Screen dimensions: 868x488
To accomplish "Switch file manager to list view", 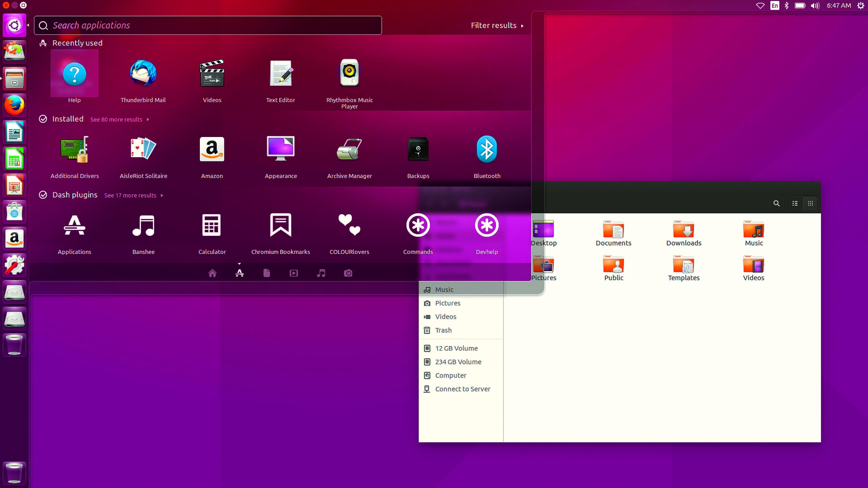I will 795,203.
